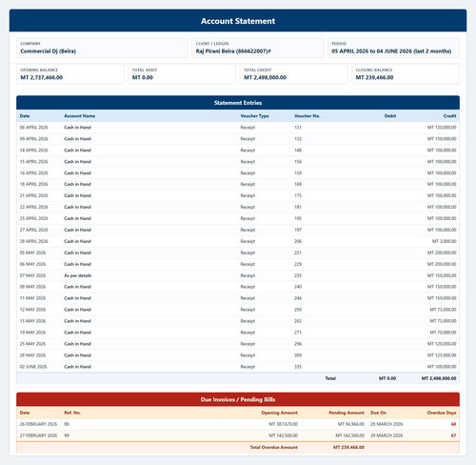Click the Overdue Days column header

(442, 413)
